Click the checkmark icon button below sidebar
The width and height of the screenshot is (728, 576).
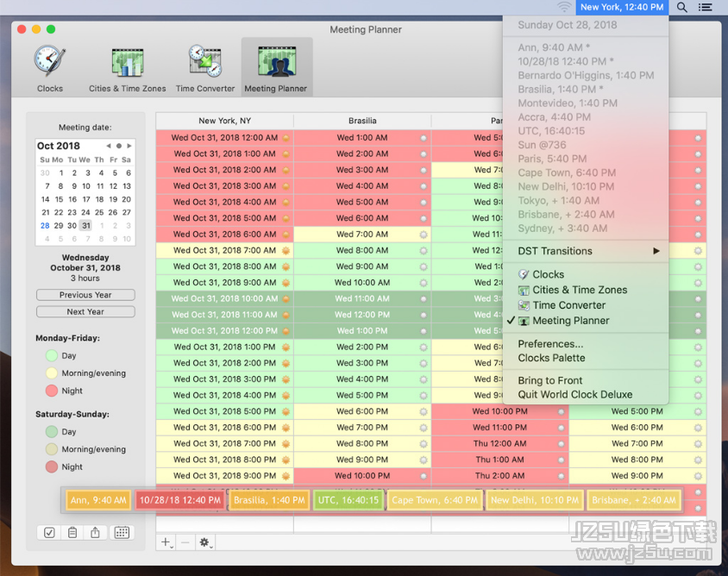pos(49,532)
